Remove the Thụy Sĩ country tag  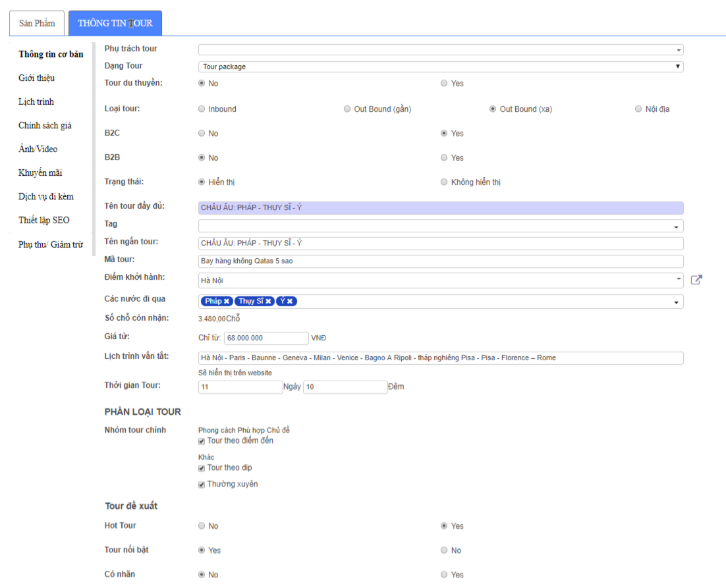click(x=268, y=301)
